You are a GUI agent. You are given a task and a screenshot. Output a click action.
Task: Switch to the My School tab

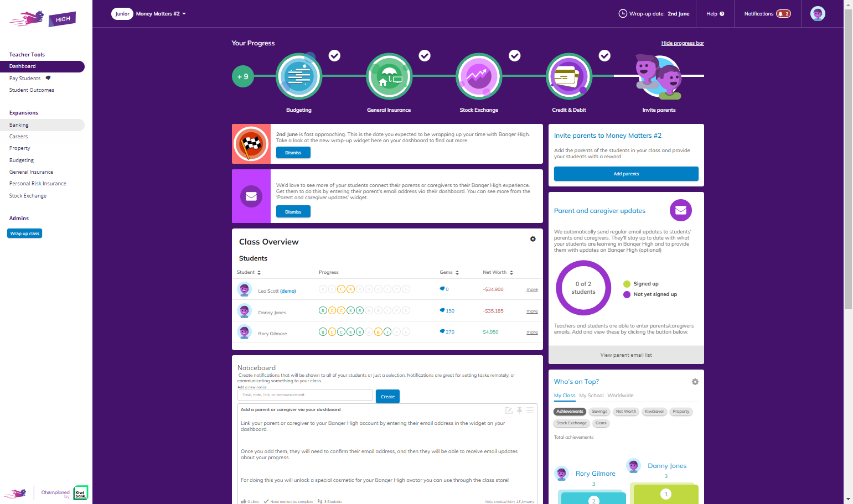coord(591,396)
